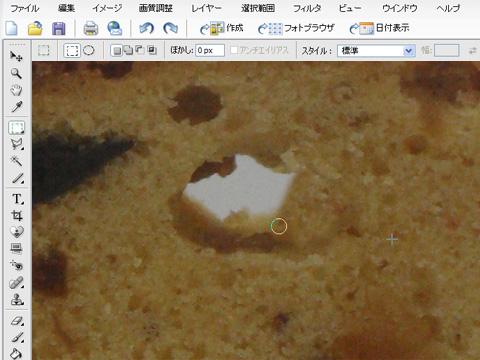Select the Move tool
Screen dimensions: 480x360
click(x=16, y=56)
